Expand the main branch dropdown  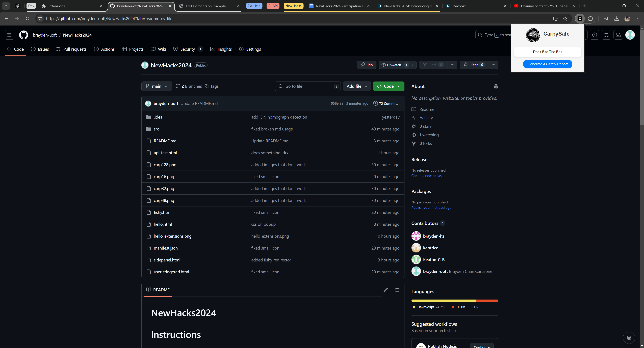(157, 86)
